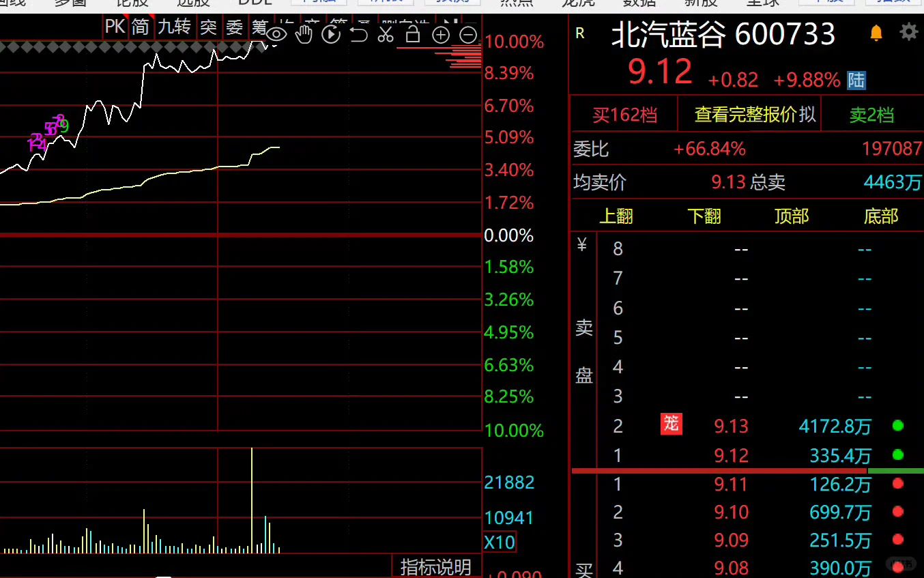Open the 卖2档 sell levels
Viewport: 924px width, 578px height.
click(x=871, y=115)
